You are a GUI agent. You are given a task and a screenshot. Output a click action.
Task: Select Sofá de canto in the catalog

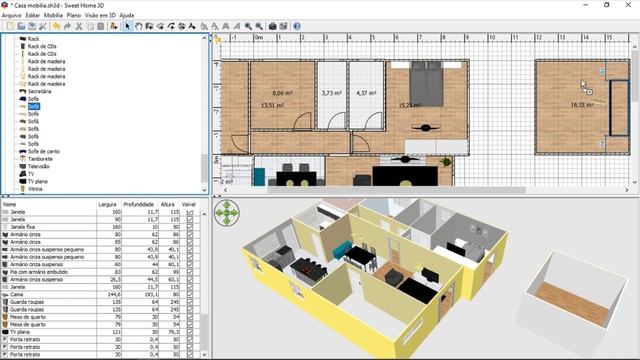point(44,151)
